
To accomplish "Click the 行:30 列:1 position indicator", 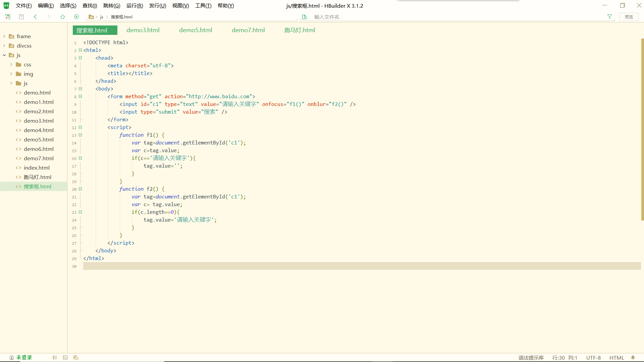I will (565, 358).
